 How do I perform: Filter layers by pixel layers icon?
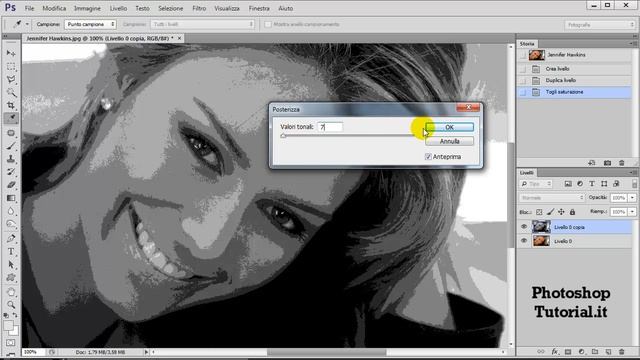[568, 184]
